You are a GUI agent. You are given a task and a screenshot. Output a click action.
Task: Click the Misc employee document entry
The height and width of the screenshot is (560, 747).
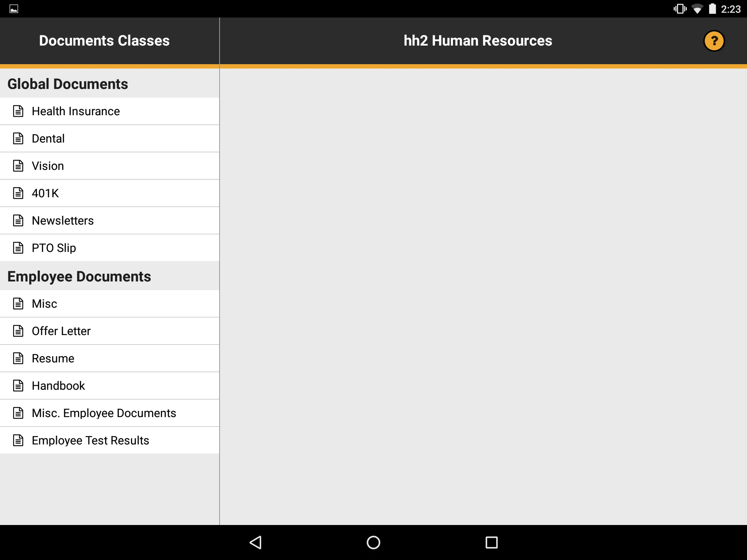click(109, 303)
